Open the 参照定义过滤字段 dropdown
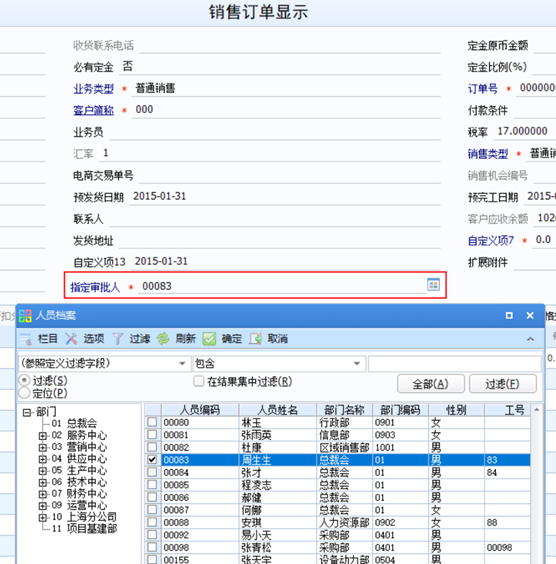 coord(182,363)
